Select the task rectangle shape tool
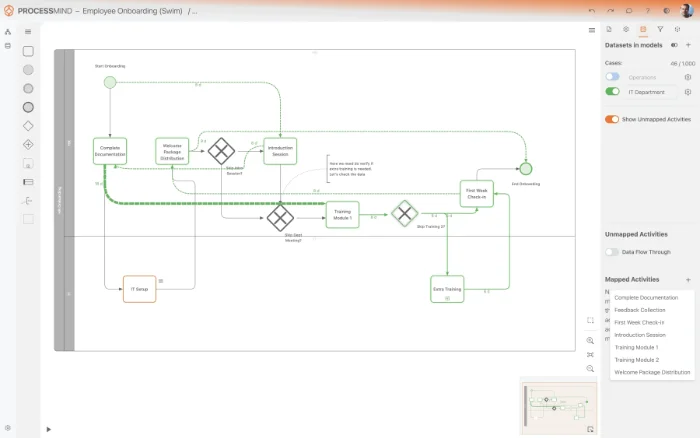 (28, 51)
